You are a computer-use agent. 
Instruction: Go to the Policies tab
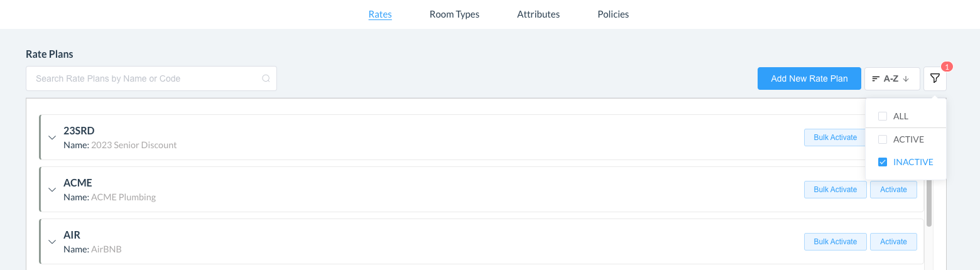tap(612, 14)
